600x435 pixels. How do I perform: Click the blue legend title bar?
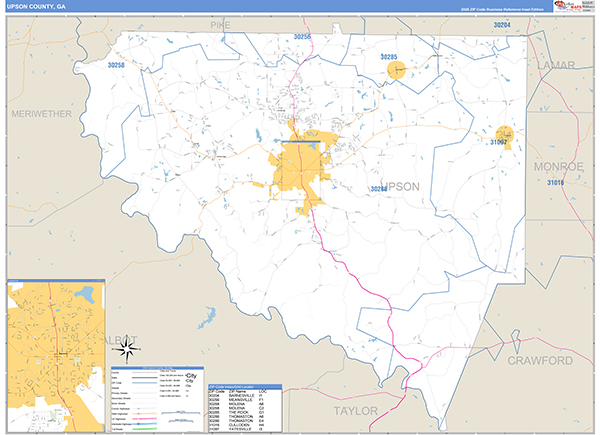[x=157, y=368]
